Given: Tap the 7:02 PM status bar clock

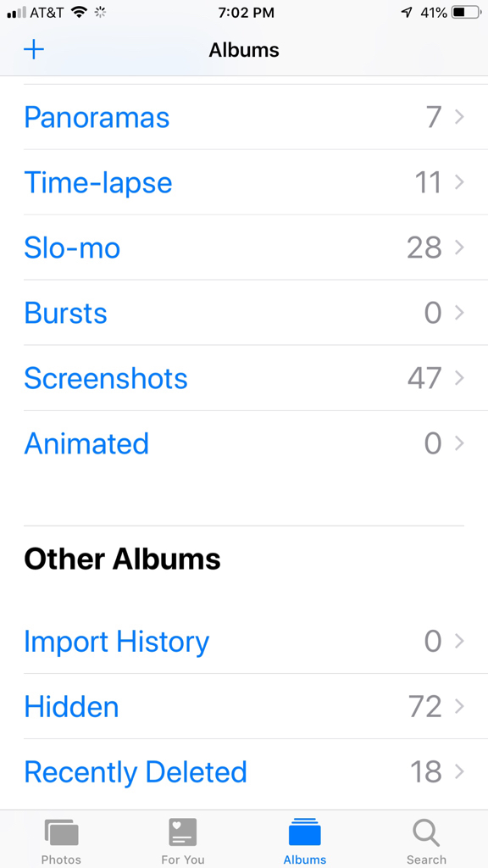Looking at the screenshot, I should click(x=246, y=13).
